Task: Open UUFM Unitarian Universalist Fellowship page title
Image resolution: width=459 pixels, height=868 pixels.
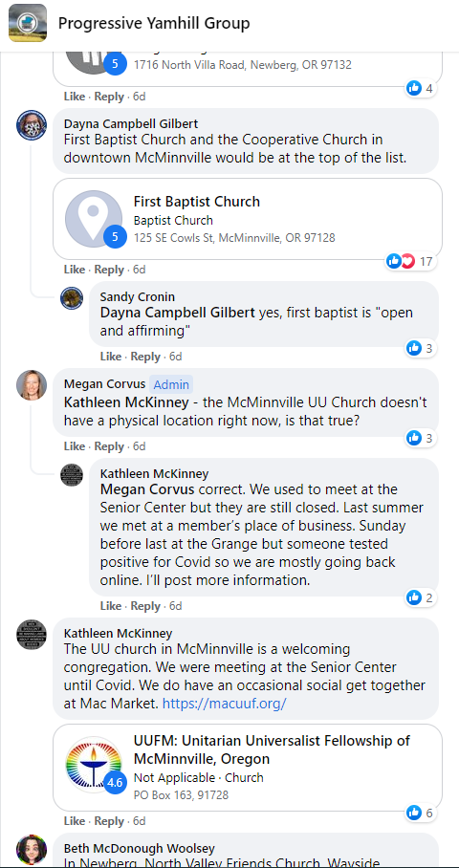Action: pos(272,749)
